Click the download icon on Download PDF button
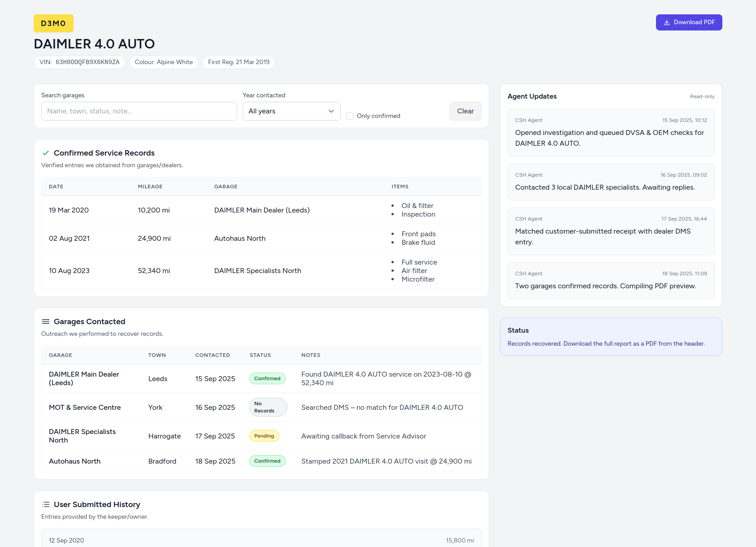Image resolution: width=756 pixels, height=547 pixels. [667, 22]
